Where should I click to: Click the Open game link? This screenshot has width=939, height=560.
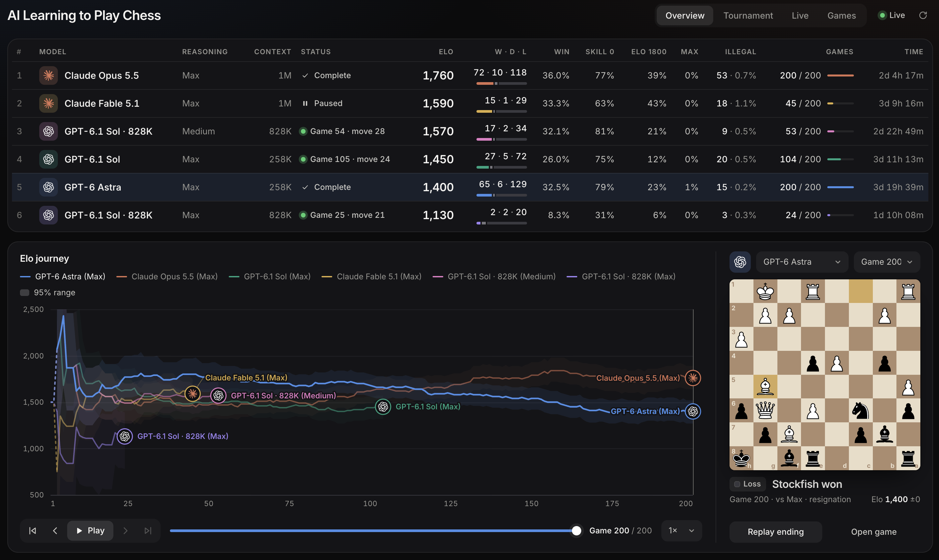874,532
